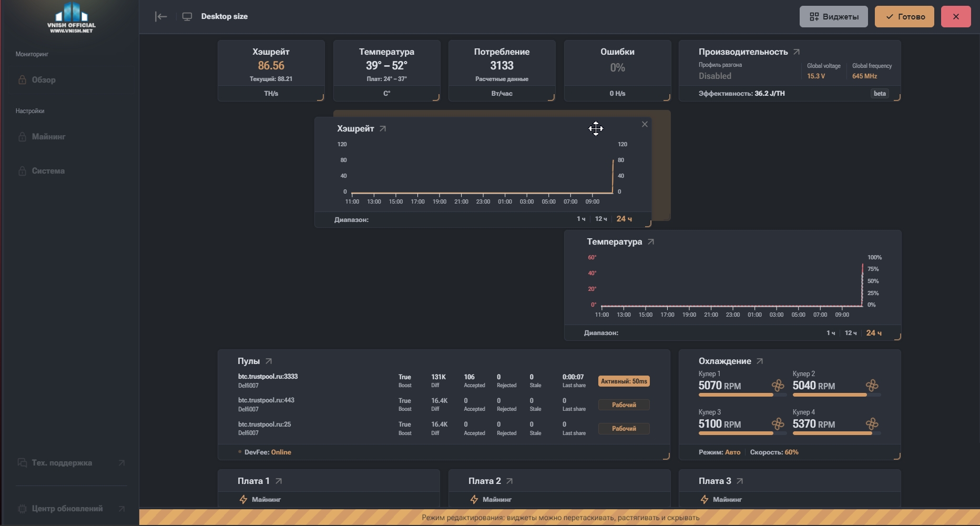Click the gear icon beside Центр обновлений

pos(22,509)
